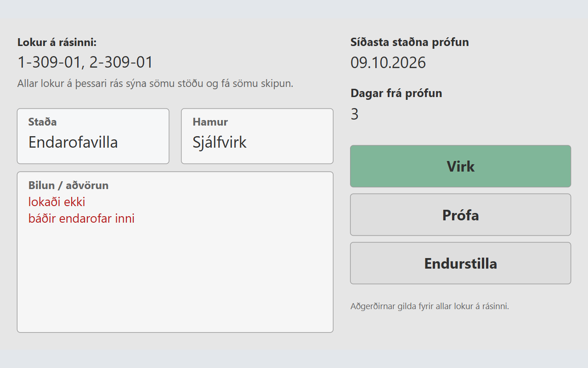
Task: Start a test with the Prófa button
Action: pos(460,215)
